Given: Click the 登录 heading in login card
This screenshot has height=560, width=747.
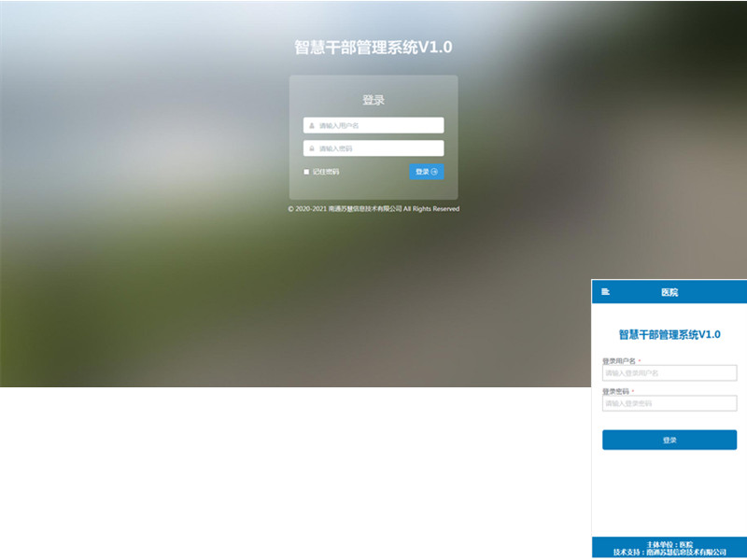Looking at the screenshot, I should pyautogui.click(x=373, y=100).
